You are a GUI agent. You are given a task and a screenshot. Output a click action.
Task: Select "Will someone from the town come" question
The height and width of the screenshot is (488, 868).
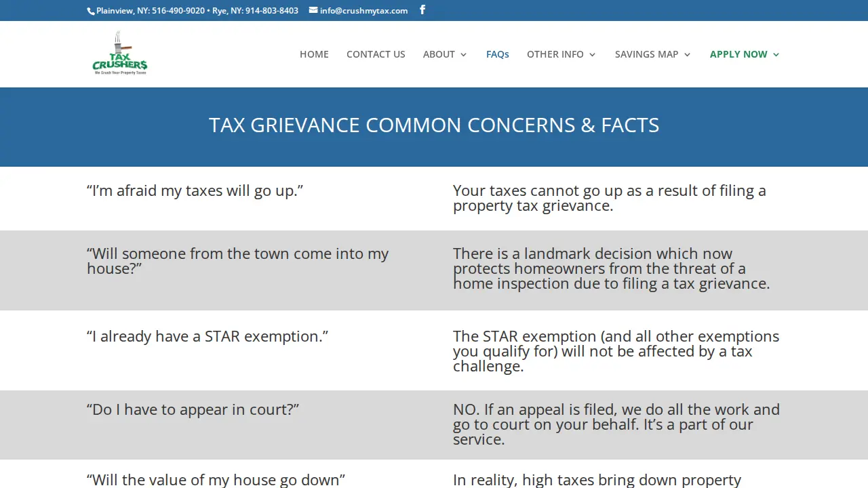(238, 261)
